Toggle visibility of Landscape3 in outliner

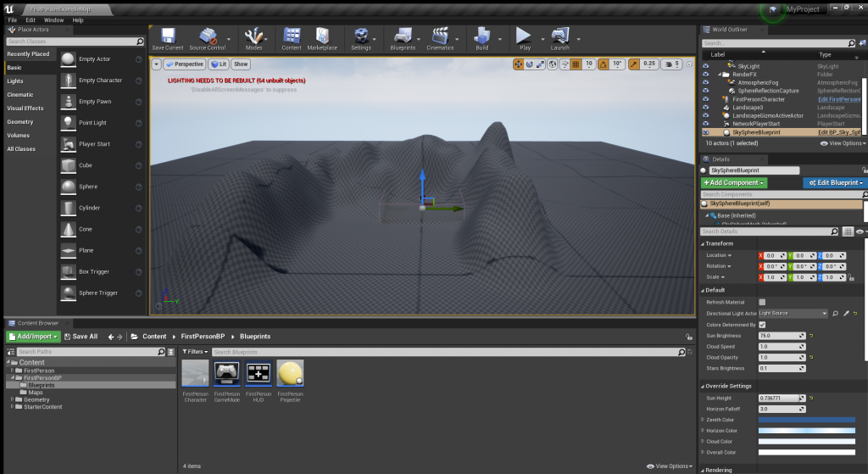click(x=705, y=108)
